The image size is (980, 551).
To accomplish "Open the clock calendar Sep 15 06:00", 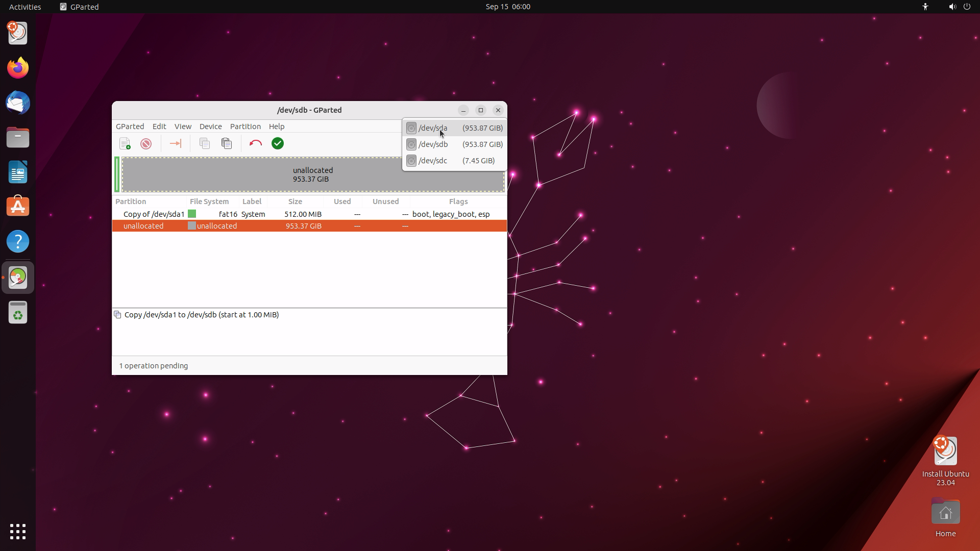I will pos(508,7).
